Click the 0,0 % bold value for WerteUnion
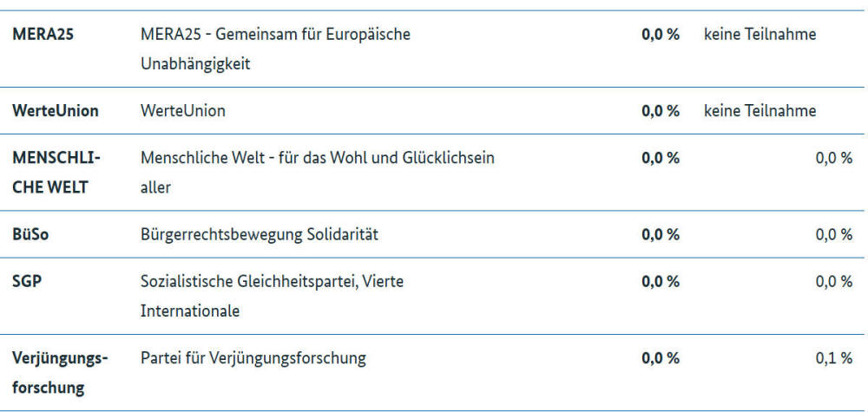 point(661,111)
